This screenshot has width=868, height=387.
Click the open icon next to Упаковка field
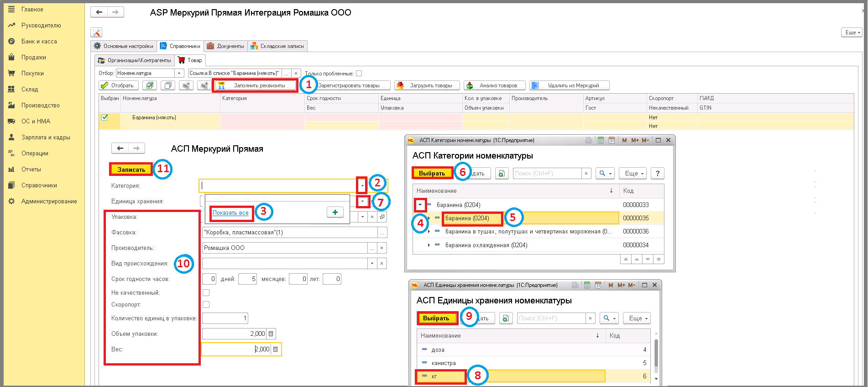[x=382, y=217]
